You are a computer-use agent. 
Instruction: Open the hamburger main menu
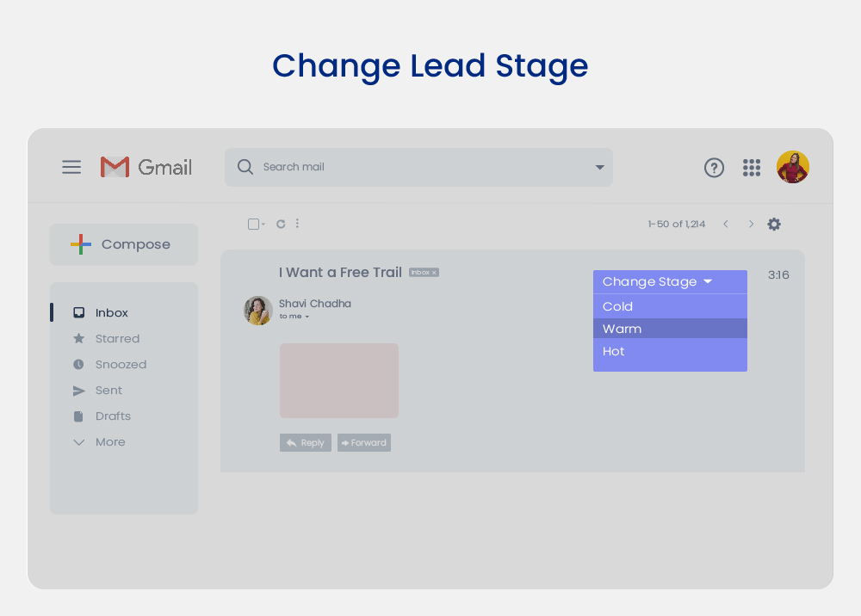click(x=71, y=167)
